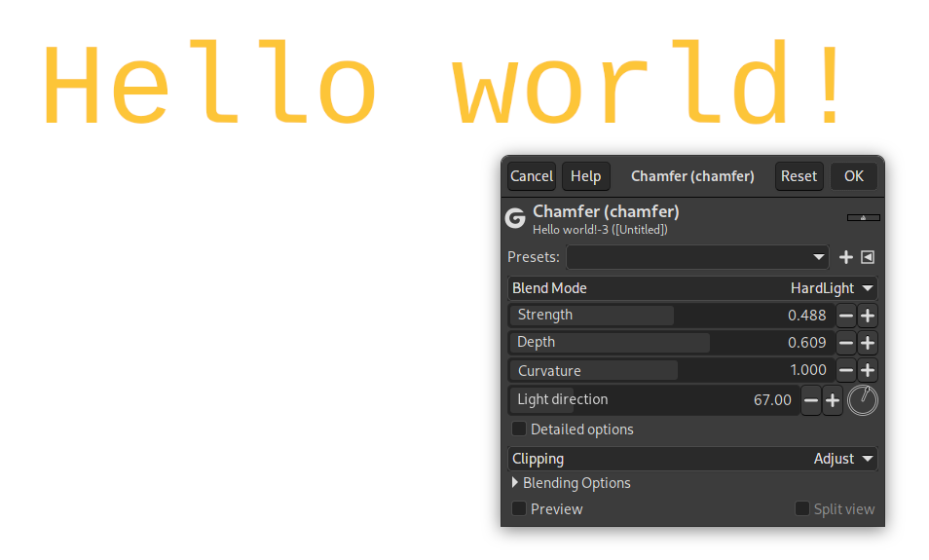Save current settings as preset plus icon
This screenshot has width=929, height=560.
[x=846, y=257]
